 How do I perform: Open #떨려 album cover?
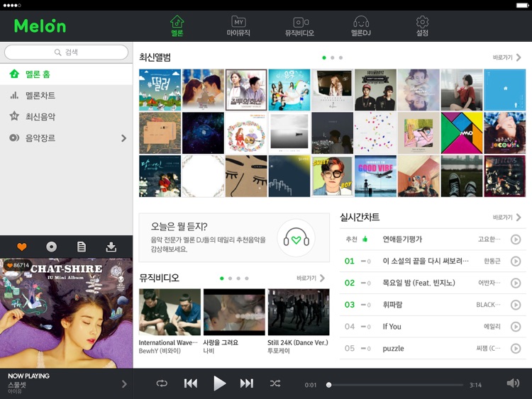click(x=160, y=90)
